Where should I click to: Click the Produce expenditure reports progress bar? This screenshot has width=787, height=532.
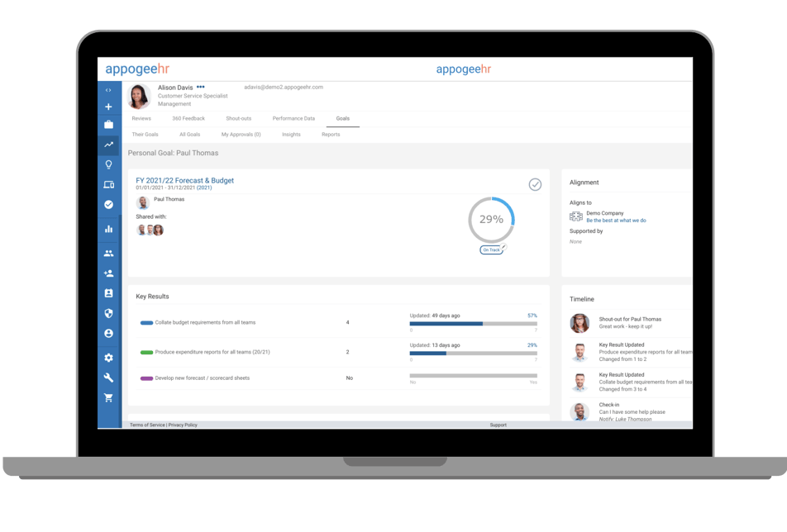[x=474, y=354]
